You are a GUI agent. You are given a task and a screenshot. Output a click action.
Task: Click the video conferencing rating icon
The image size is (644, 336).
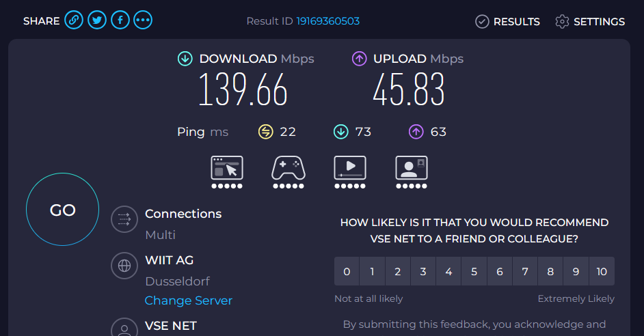tap(412, 168)
